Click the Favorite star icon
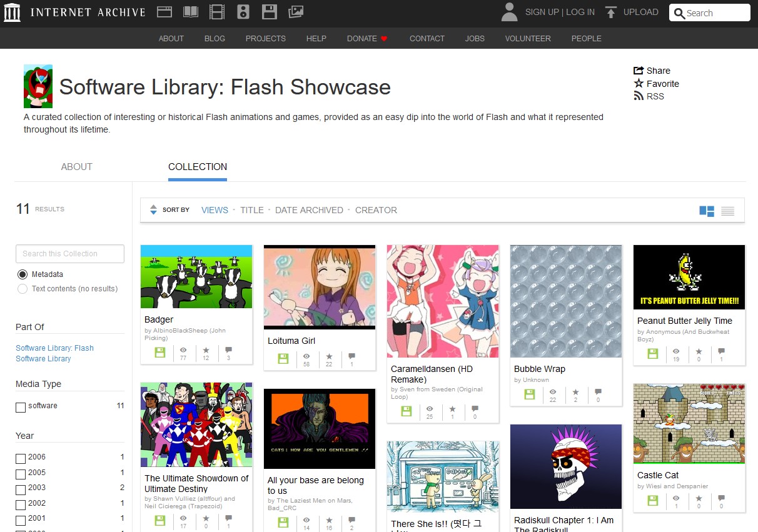The image size is (758, 532). point(639,83)
